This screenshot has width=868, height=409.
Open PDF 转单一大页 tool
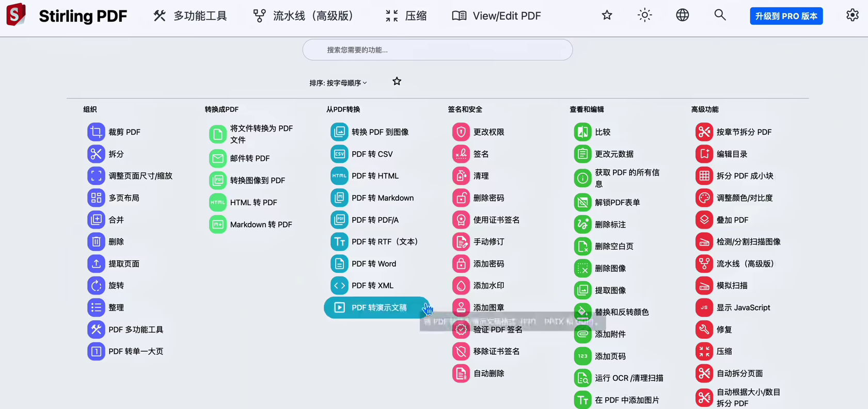pyautogui.click(x=126, y=351)
